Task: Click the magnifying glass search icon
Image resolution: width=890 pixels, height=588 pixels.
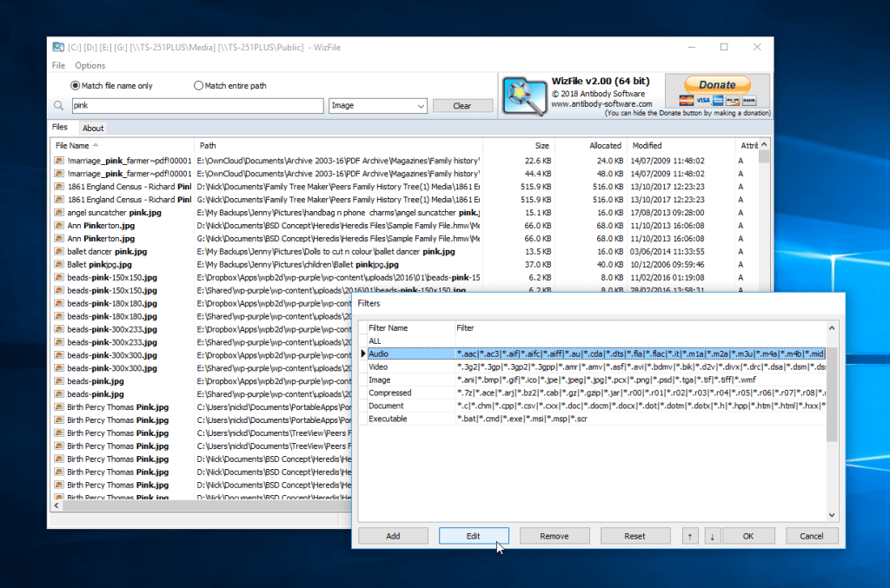Action: coord(57,105)
